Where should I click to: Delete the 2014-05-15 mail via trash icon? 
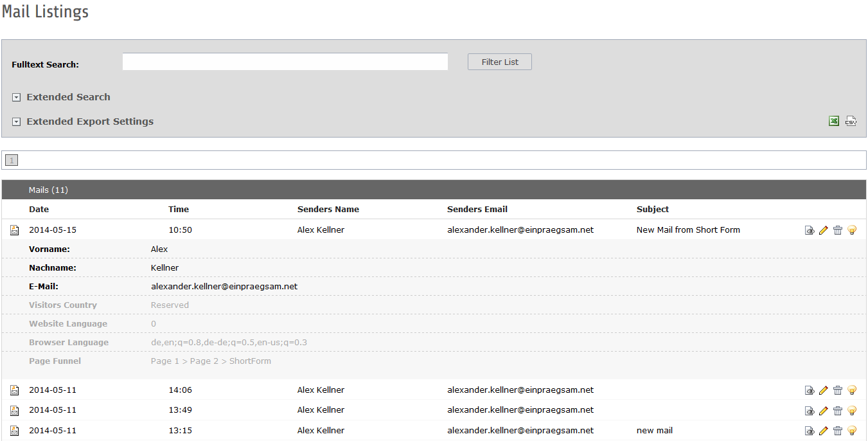838,230
